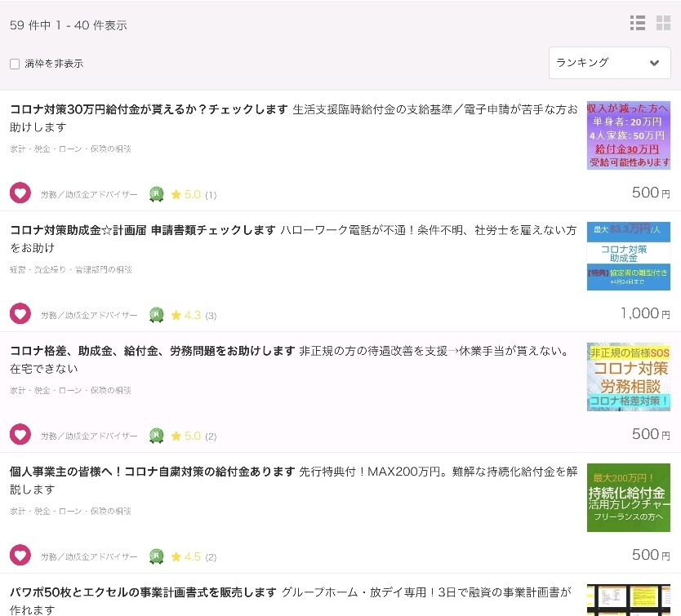Click rank badge beside 4.3 (3) rating
The image size is (681, 616).
point(156,315)
